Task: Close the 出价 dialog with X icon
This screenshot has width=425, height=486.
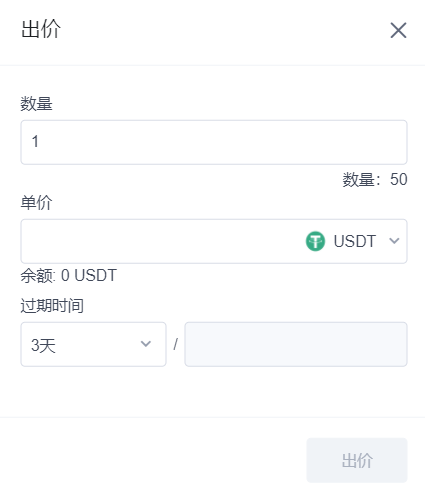Action: (x=398, y=30)
